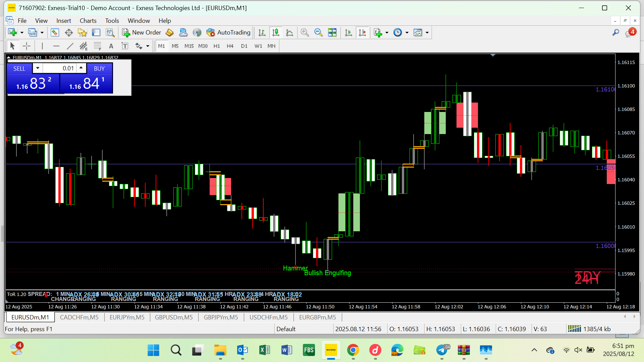
Task: Select the trendline tool
Action: click(70, 46)
